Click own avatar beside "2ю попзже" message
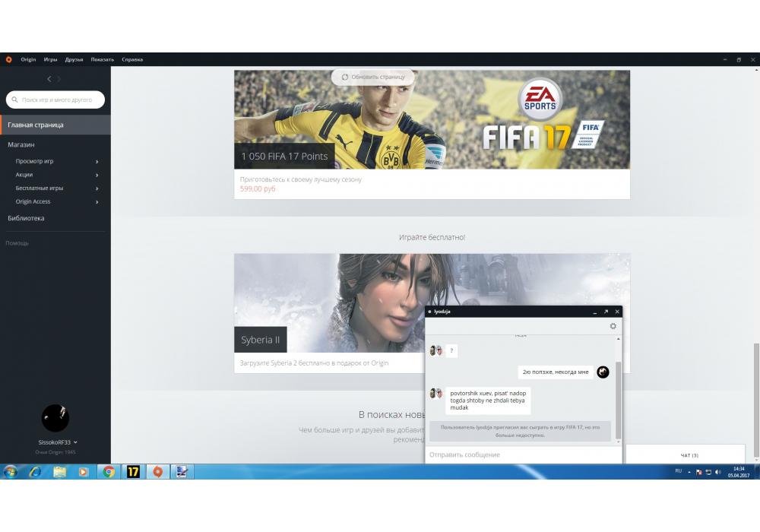This screenshot has height=532, width=760. [603, 372]
